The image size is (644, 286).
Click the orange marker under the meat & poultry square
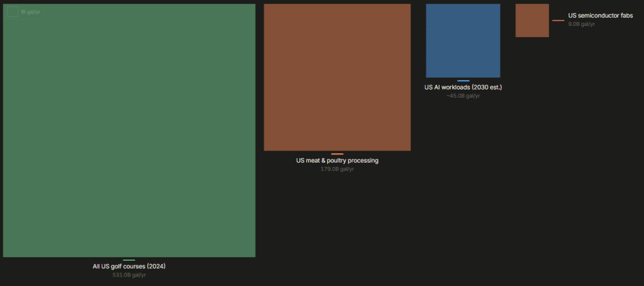337,154
